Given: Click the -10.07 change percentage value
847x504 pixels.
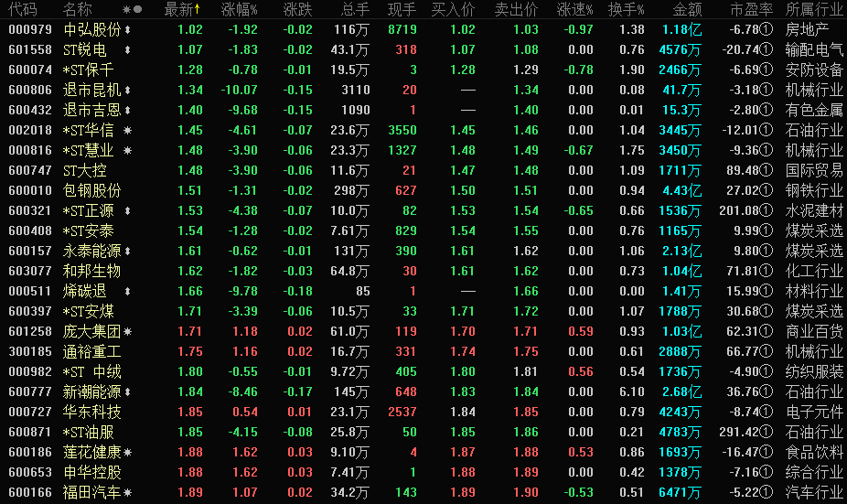Looking at the screenshot, I should pos(240,91).
